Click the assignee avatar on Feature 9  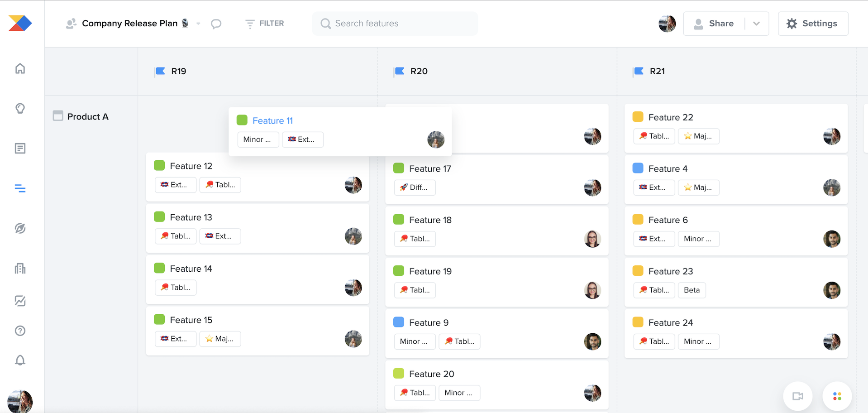tap(592, 341)
